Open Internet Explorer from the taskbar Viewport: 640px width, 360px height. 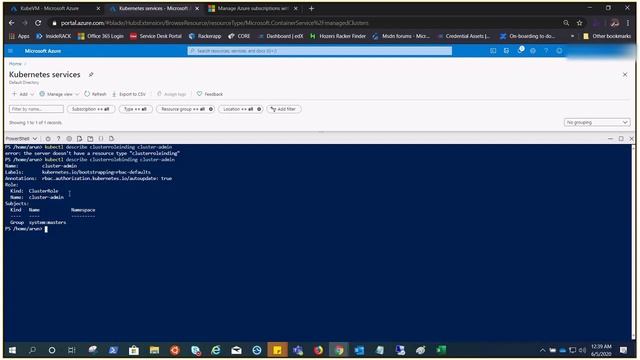tap(216, 350)
